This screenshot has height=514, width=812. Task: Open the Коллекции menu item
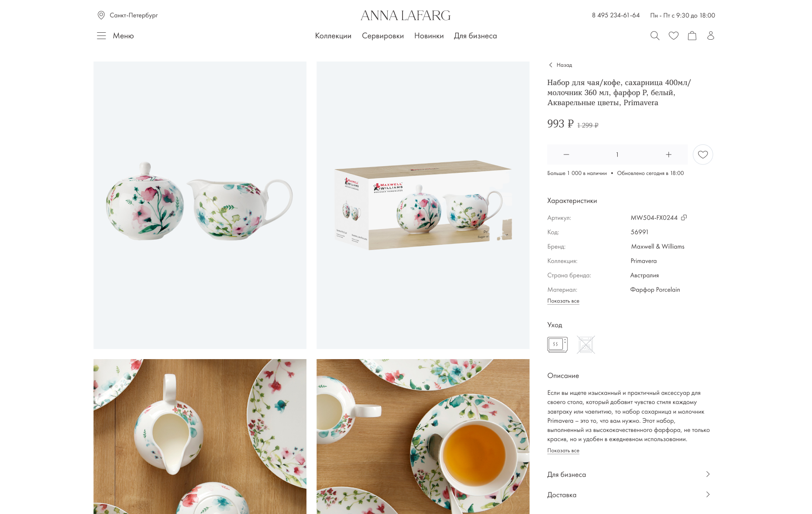click(x=333, y=36)
